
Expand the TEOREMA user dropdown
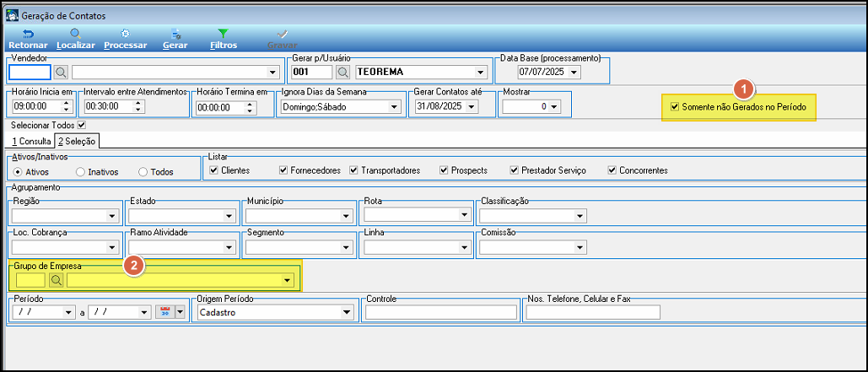click(479, 72)
